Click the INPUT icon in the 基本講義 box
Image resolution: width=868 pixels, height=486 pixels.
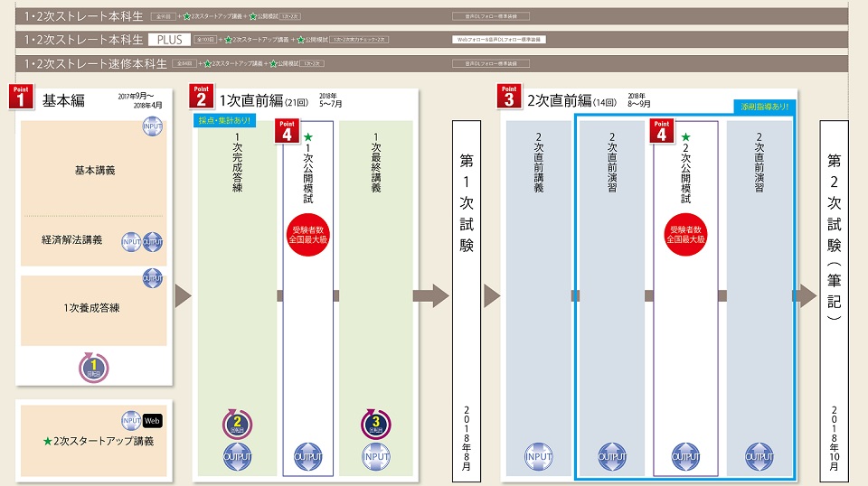click(153, 127)
